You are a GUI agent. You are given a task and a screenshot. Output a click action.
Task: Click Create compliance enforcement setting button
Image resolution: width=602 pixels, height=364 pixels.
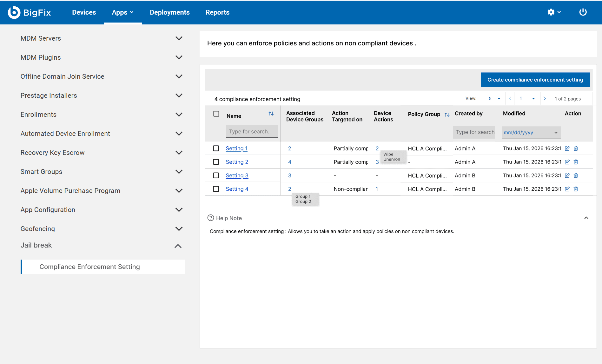click(535, 80)
